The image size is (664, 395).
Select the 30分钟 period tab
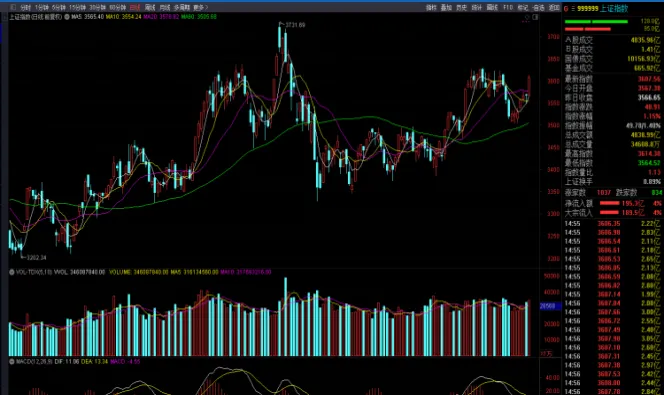pos(97,8)
